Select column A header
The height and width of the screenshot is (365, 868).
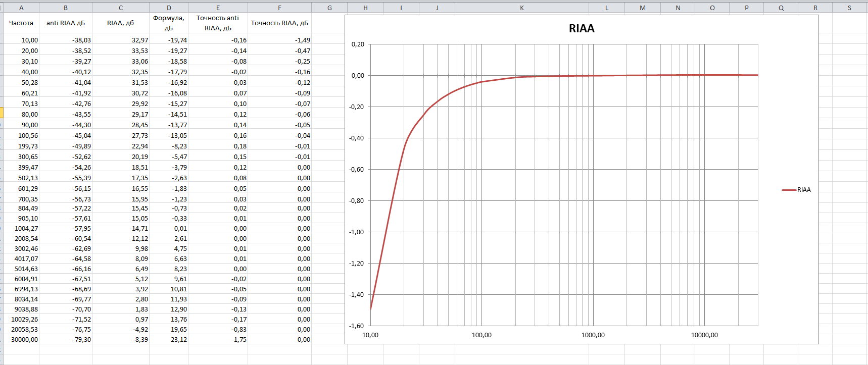click(x=21, y=8)
